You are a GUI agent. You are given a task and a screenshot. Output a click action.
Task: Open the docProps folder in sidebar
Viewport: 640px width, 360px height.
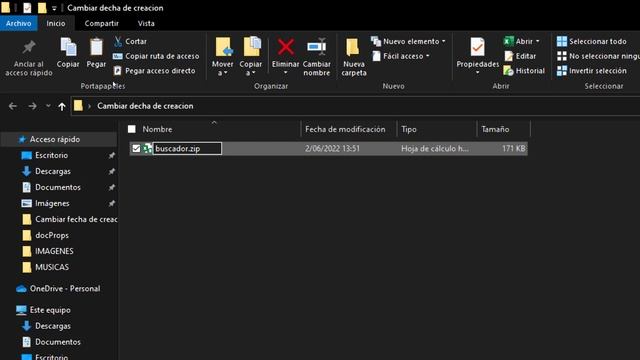point(52,235)
